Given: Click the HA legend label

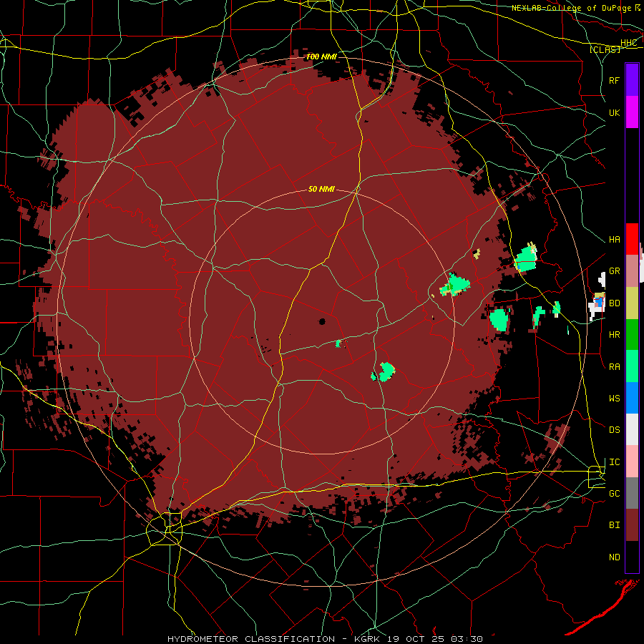Looking at the screenshot, I should click(x=615, y=239).
